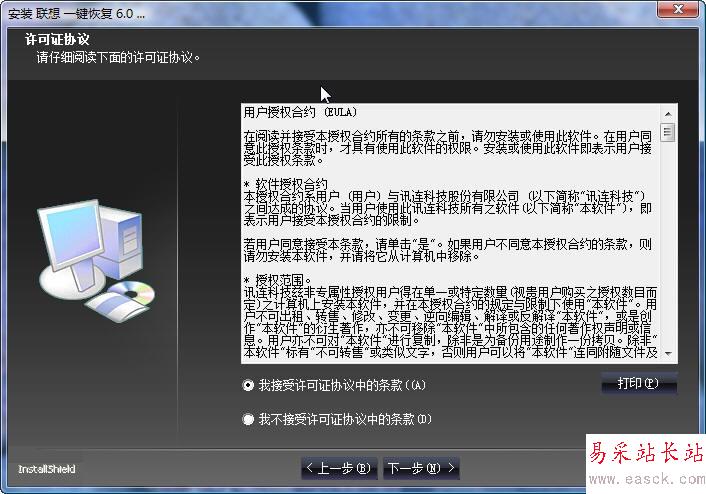Proceed with 下一步(N) button
The image size is (706, 494).
pyautogui.click(x=421, y=468)
